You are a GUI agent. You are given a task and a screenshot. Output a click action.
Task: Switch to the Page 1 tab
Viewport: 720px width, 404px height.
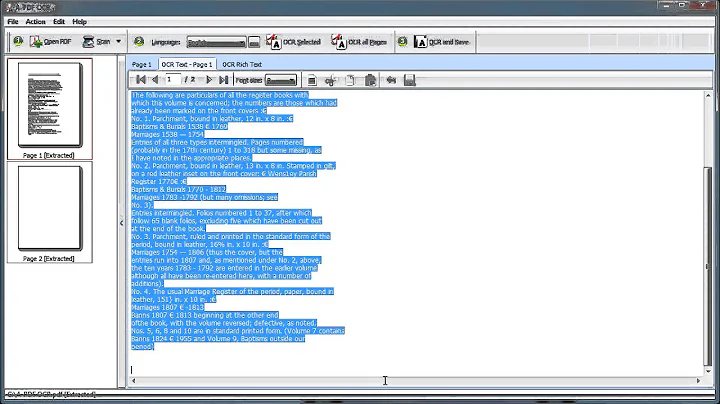141,64
